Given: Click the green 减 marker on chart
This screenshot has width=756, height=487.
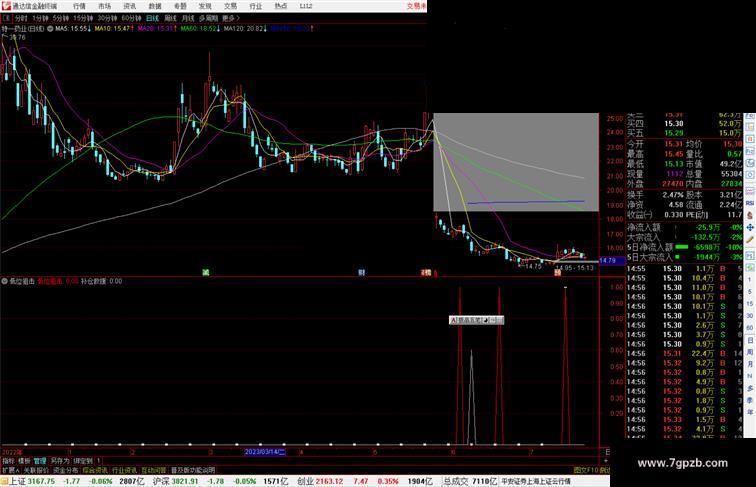Looking at the screenshot, I should pyautogui.click(x=205, y=272).
